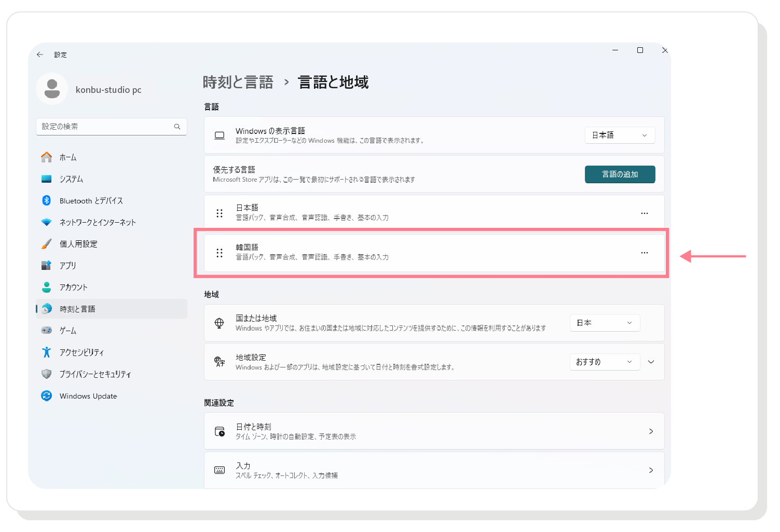Select ネットワークとインターネット in the sidebar
Screen dimensions: 780x532
point(98,223)
